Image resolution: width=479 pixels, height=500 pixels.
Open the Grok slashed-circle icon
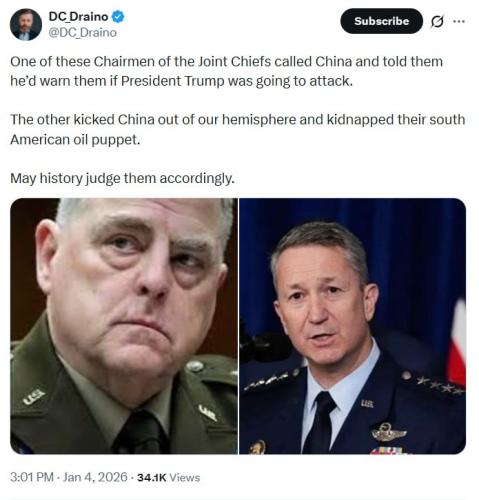tap(437, 22)
